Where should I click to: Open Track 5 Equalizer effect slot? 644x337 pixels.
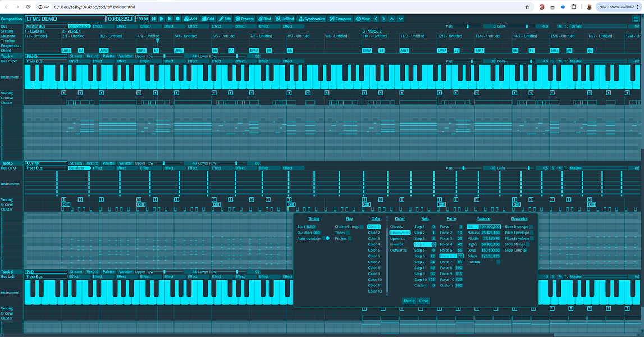click(x=79, y=168)
